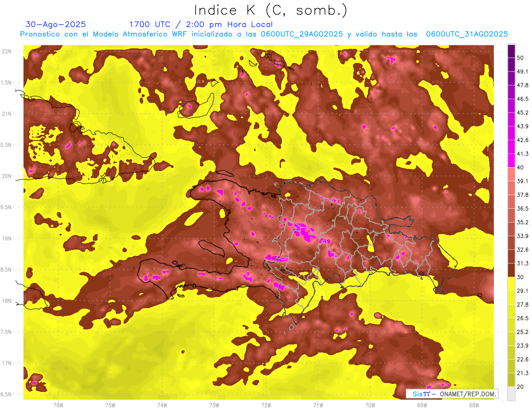The height and width of the screenshot is (411, 532).
Task: Click the legend value "21.3"
Action: [x=523, y=373]
